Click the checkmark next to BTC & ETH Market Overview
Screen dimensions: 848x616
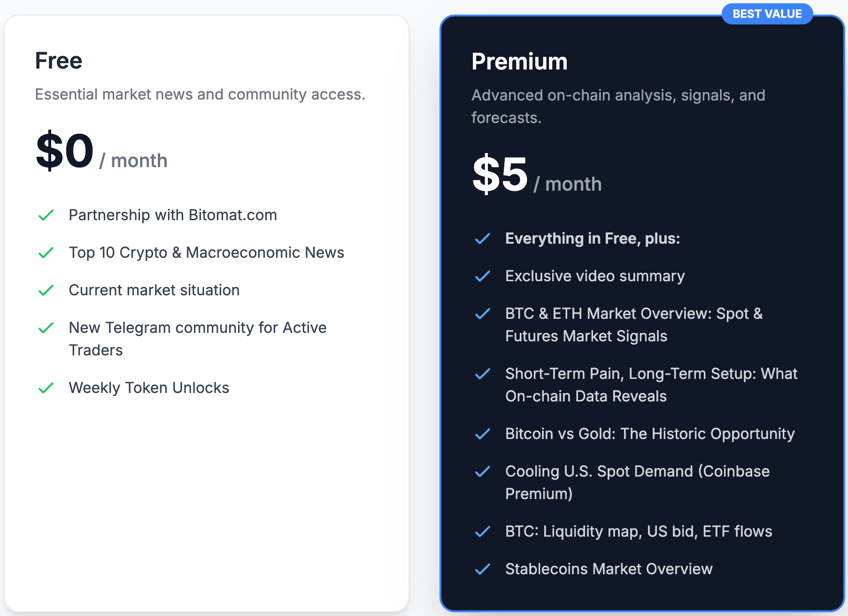483,314
